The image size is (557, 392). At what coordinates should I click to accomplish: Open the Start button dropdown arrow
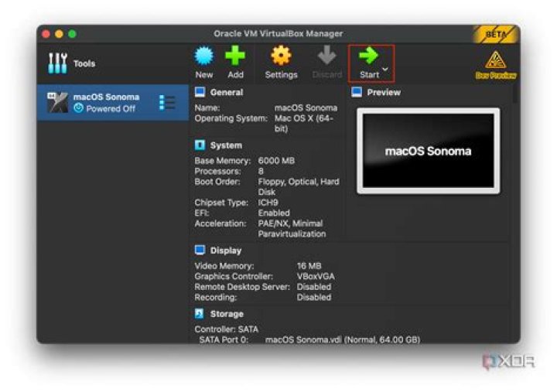coord(385,70)
